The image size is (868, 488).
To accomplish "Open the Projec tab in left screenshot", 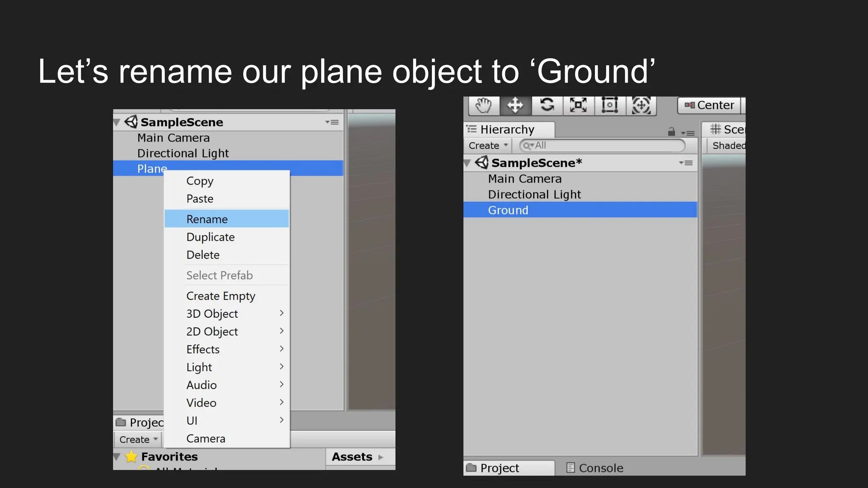I will pyautogui.click(x=139, y=422).
